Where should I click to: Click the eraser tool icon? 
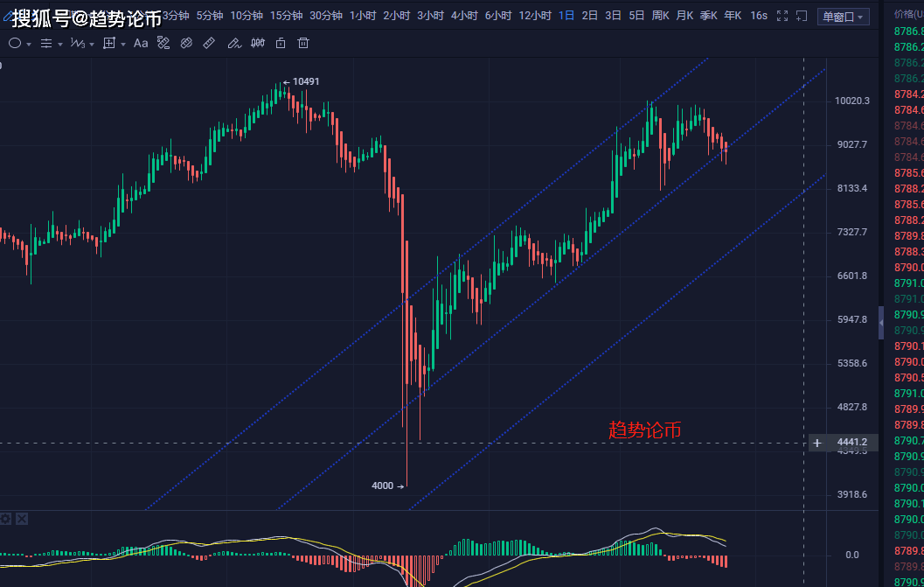[x=186, y=43]
